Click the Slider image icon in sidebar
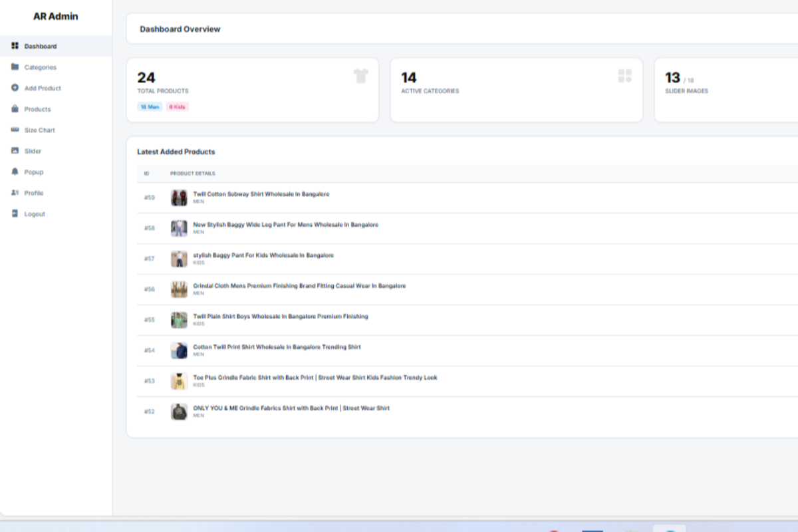The width and height of the screenshot is (798, 532). 15,151
